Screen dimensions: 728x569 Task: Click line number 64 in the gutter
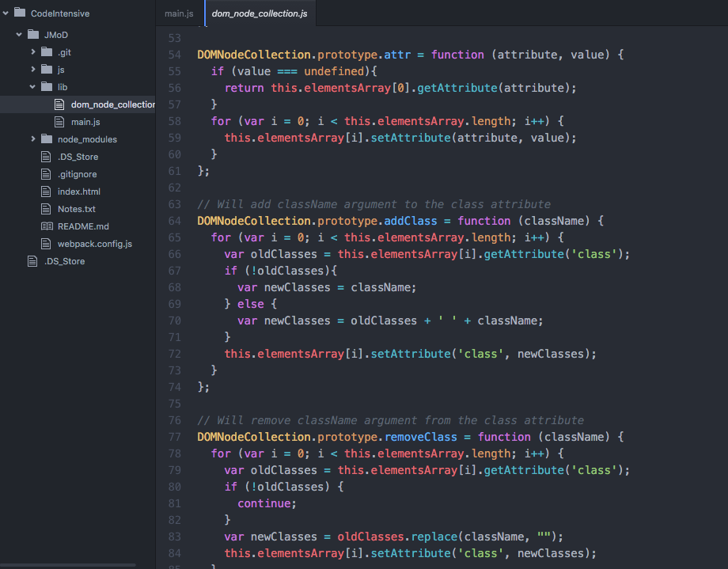point(175,221)
